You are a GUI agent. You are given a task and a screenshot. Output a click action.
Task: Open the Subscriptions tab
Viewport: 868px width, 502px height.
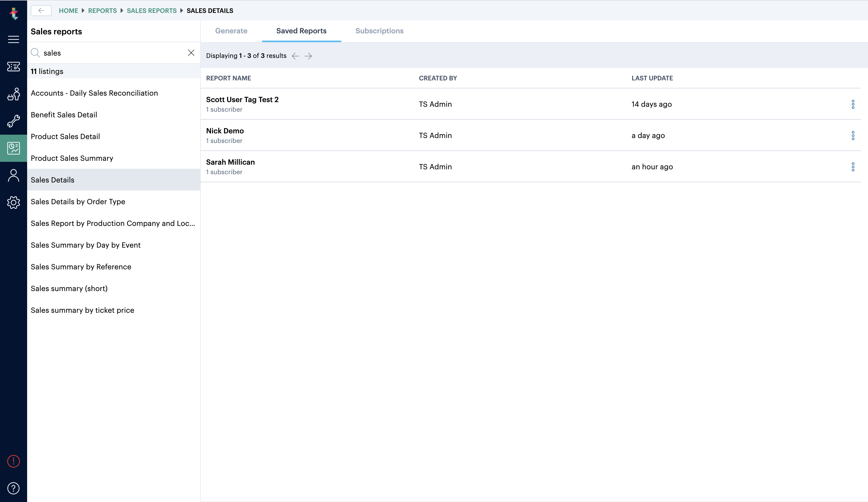[379, 31]
